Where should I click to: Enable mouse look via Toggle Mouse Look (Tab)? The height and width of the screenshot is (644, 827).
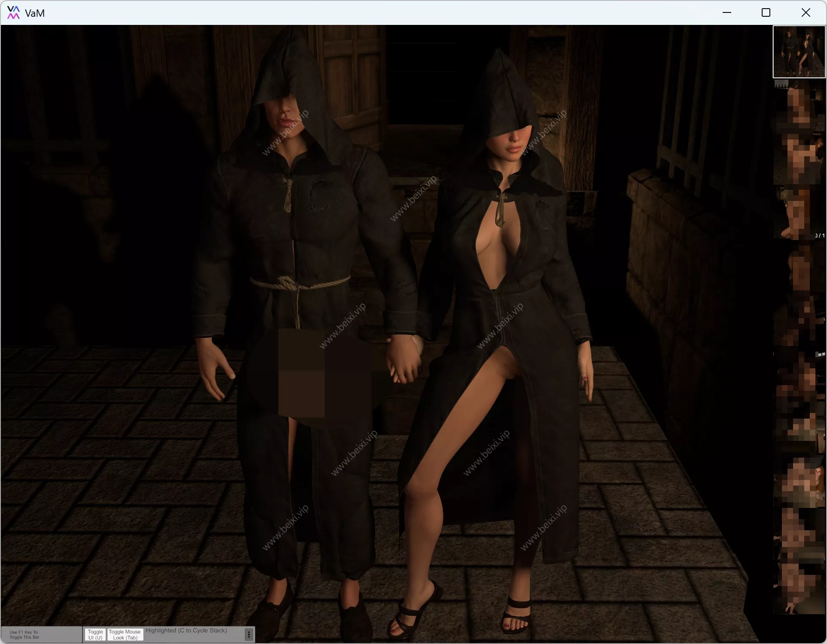[125, 635]
